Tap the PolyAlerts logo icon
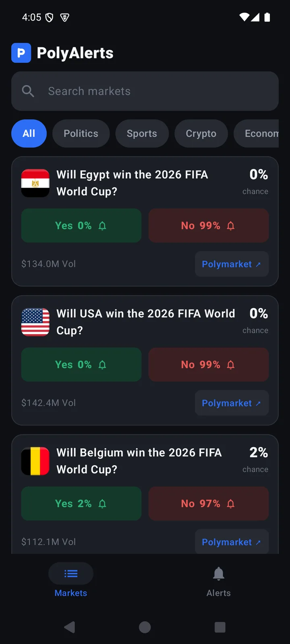The image size is (290, 644). (x=21, y=53)
